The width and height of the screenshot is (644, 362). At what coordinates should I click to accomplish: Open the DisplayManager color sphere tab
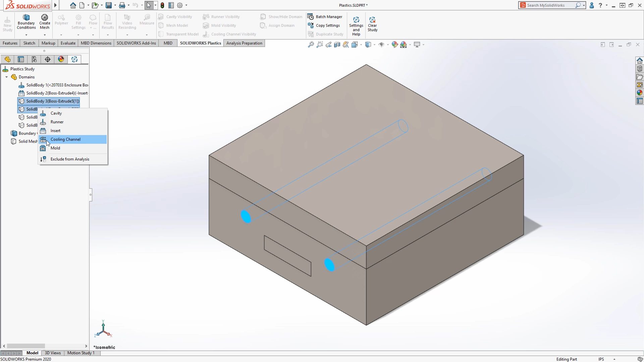(61, 59)
